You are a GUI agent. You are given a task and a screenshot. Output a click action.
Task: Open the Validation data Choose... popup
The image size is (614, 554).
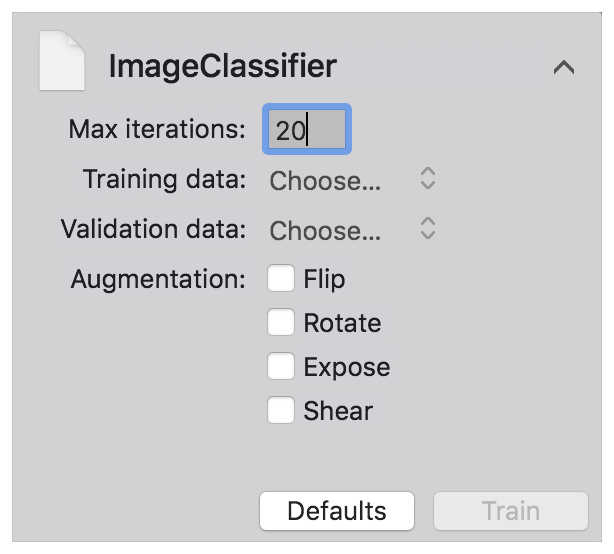[326, 230]
